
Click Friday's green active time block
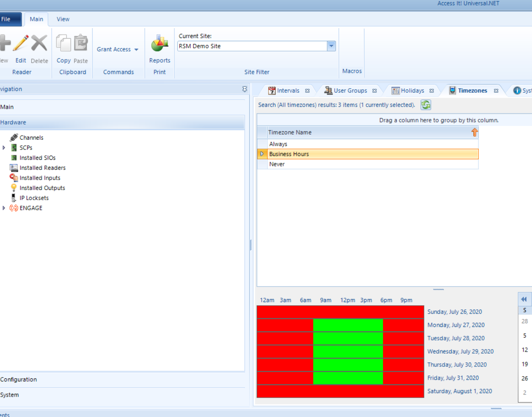coord(348,378)
